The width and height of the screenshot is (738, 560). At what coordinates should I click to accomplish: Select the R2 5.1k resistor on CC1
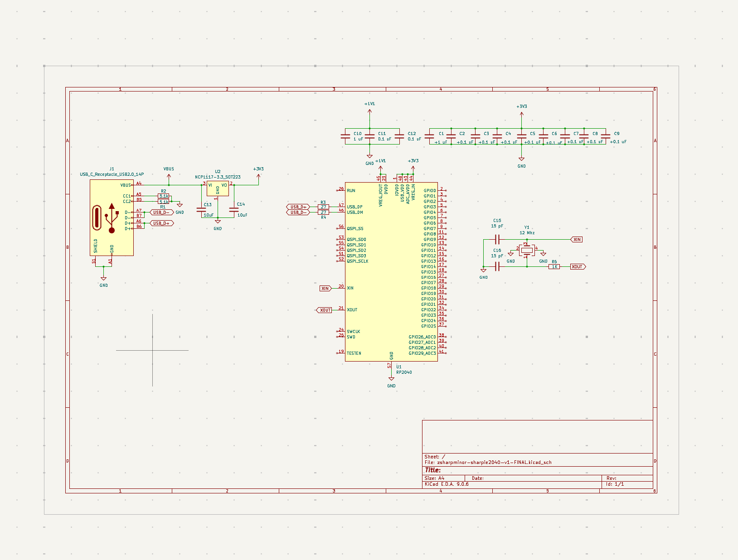click(164, 196)
